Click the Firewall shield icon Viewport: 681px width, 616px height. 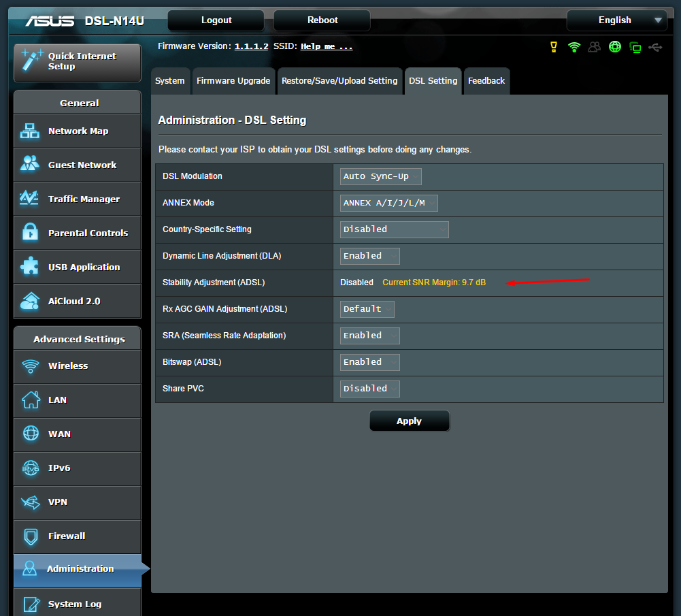click(x=31, y=536)
